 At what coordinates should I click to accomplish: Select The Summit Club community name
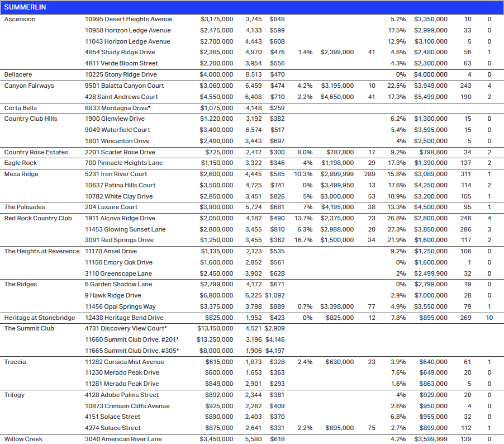pyautogui.click(x=29, y=328)
